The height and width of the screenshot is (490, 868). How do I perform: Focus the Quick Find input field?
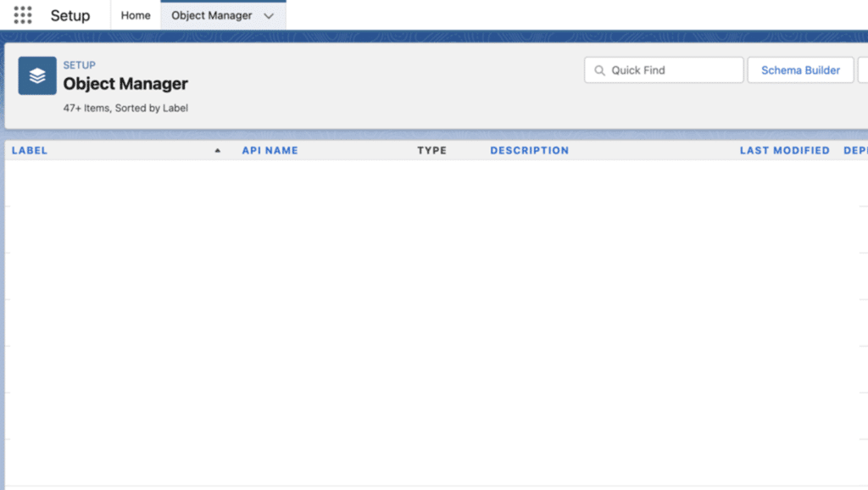(664, 70)
